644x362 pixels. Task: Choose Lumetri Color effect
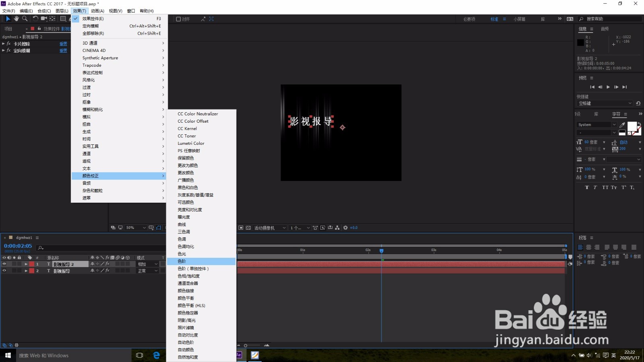click(x=201, y=143)
